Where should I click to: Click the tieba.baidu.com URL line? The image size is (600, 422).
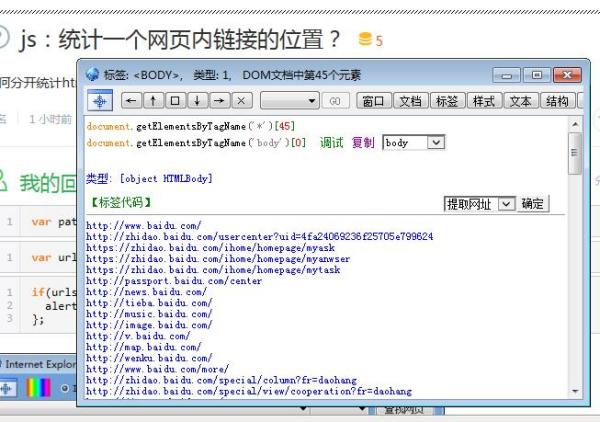tap(149, 303)
